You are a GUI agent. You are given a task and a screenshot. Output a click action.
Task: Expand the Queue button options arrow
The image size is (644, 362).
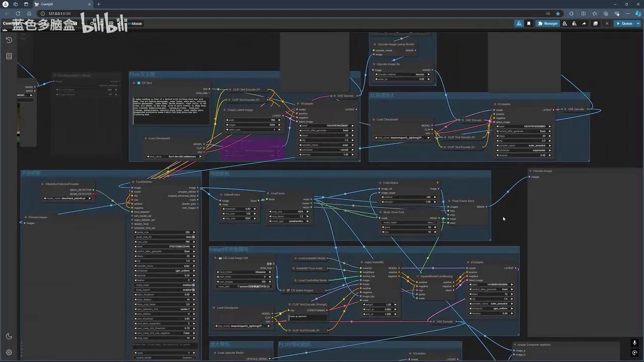[638, 23]
